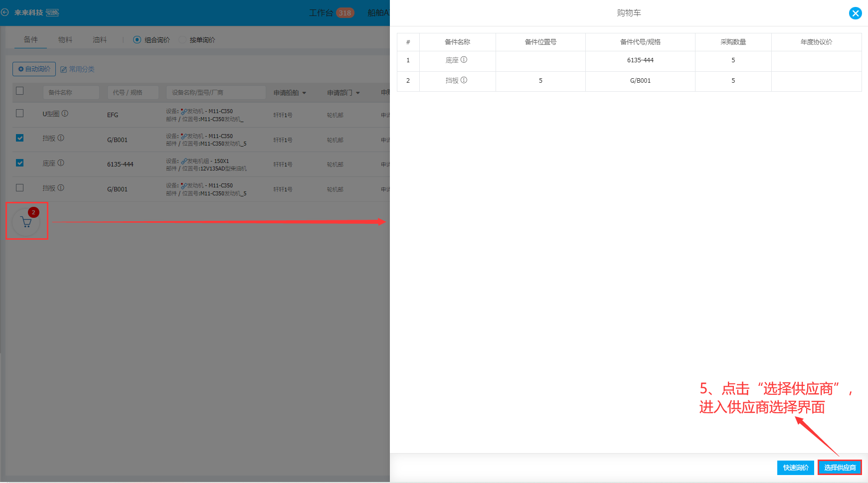868x483 pixels.
Task: Select the 组合询价 radio button
Action: click(x=137, y=40)
